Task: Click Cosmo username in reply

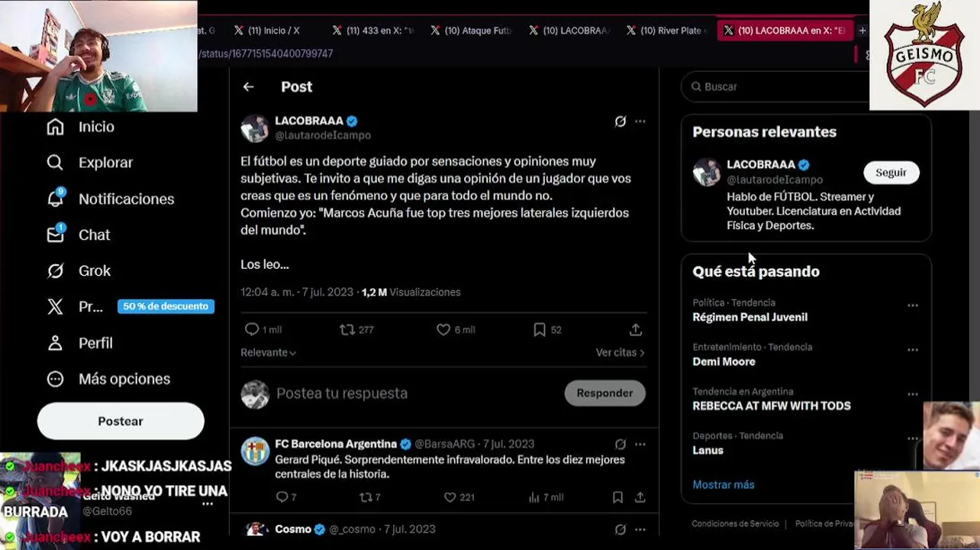Action: point(293,529)
